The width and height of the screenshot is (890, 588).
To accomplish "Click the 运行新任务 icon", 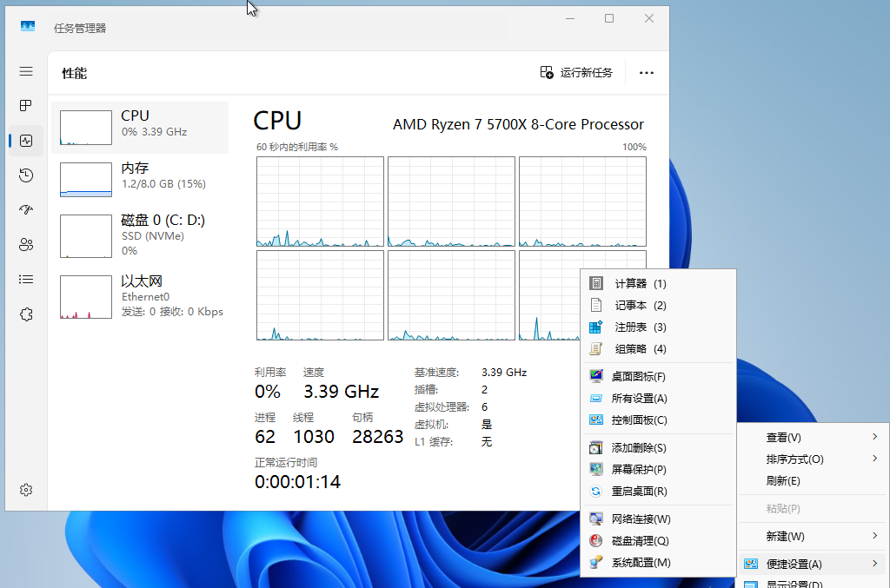I will click(x=547, y=73).
